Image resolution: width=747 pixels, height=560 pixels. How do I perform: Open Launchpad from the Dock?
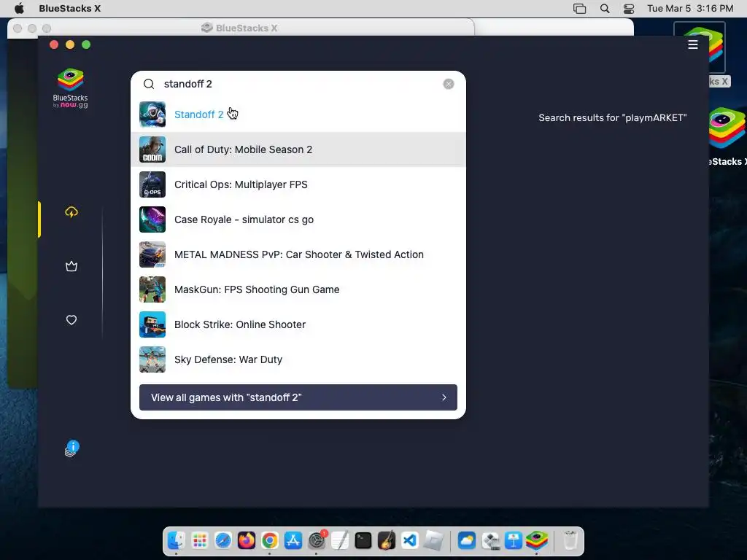pos(200,541)
